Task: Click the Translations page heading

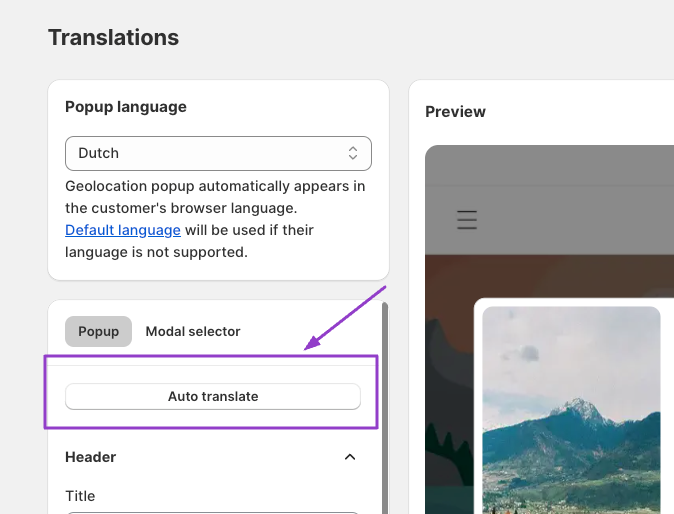Action: [113, 37]
